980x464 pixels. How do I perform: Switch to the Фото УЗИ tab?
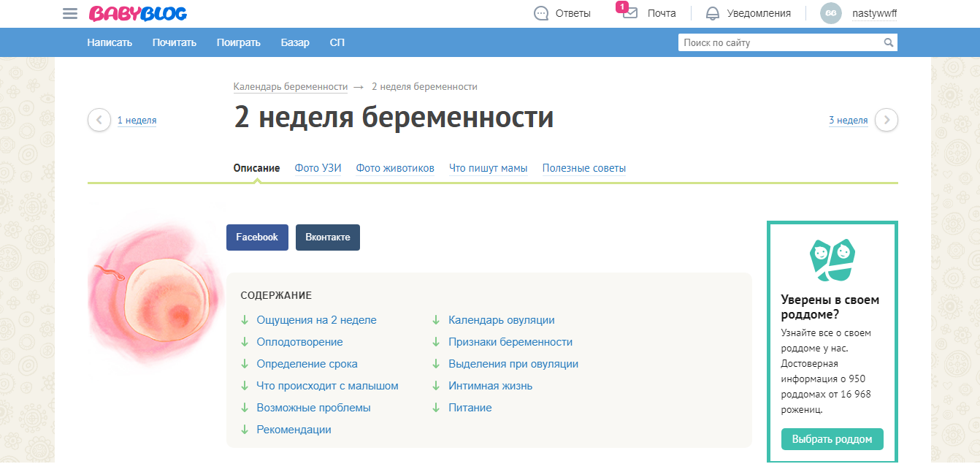tap(318, 167)
